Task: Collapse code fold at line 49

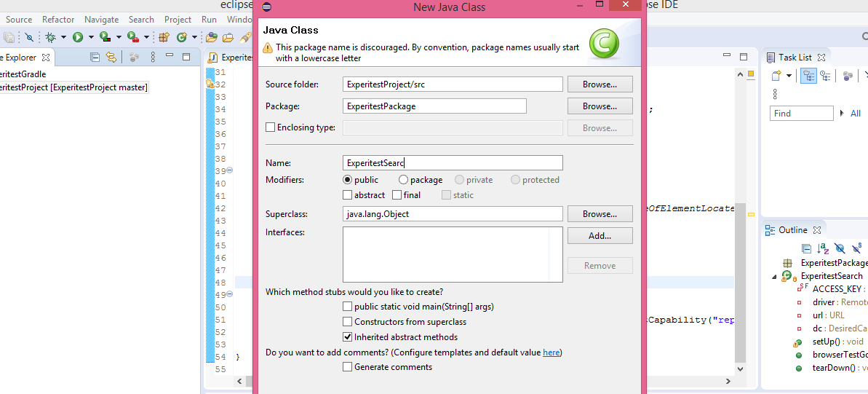Action: [230, 294]
